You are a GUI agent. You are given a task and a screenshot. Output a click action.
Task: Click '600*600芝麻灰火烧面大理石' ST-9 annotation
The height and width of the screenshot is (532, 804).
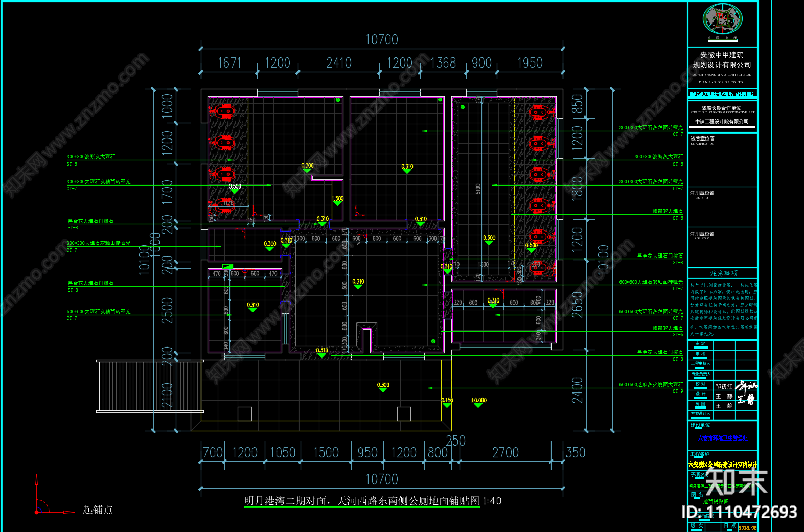pyautogui.click(x=651, y=385)
